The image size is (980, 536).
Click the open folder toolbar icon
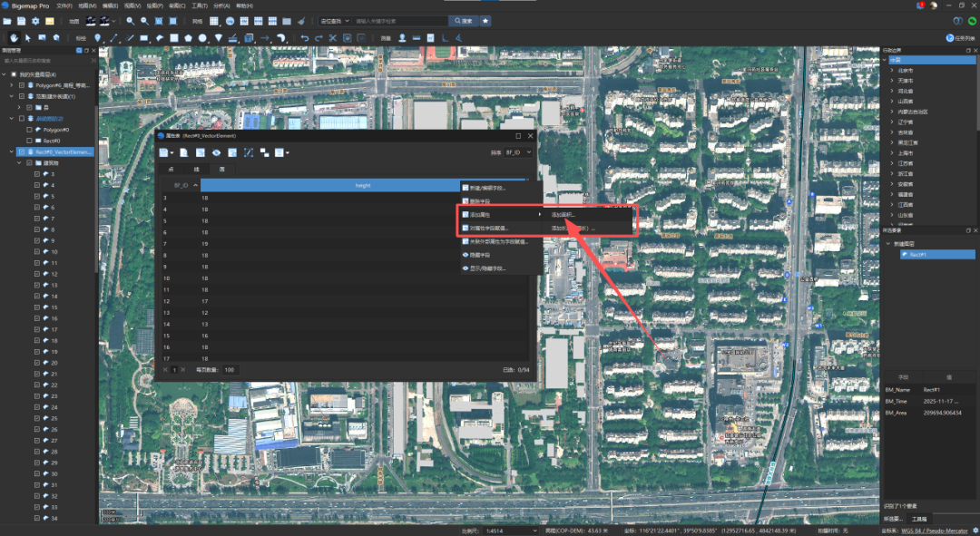tap(7, 21)
